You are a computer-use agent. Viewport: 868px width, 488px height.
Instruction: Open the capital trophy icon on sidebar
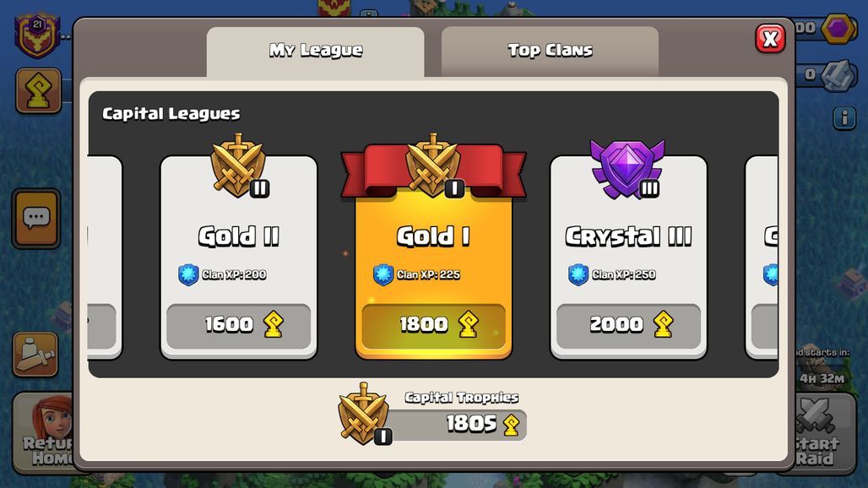click(x=38, y=90)
